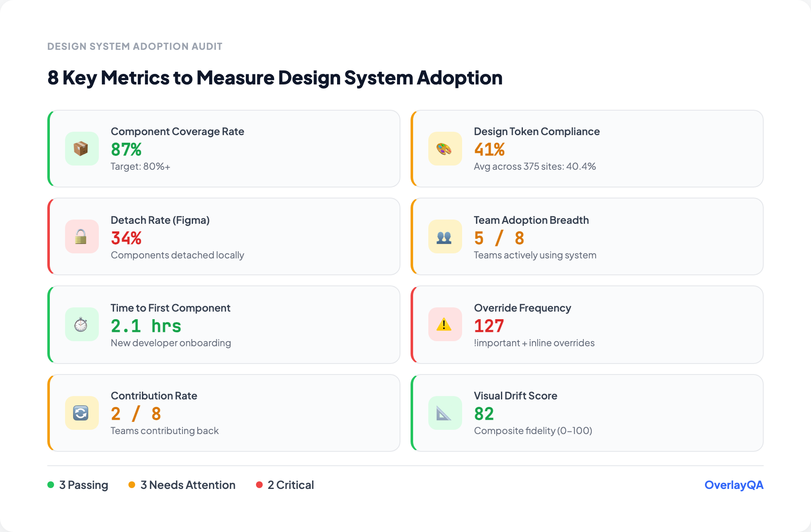The height and width of the screenshot is (532, 811).
Task: Click the 41% compliance value
Action: (489, 149)
